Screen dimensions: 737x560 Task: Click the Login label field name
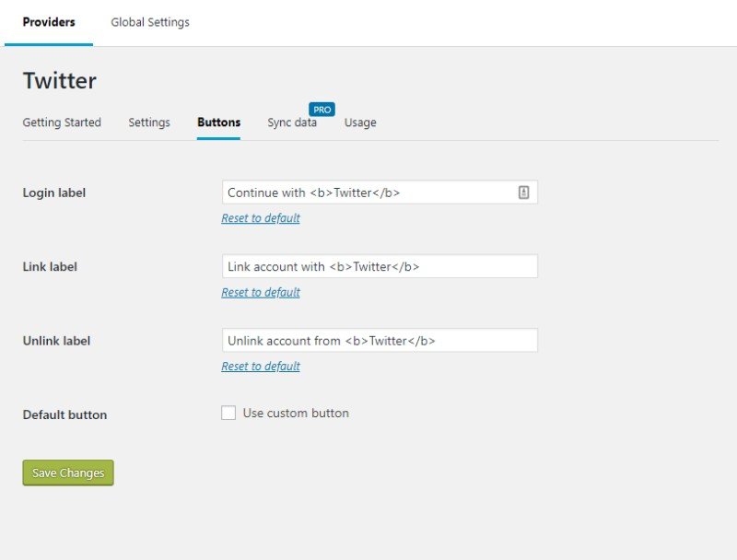point(54,192)
